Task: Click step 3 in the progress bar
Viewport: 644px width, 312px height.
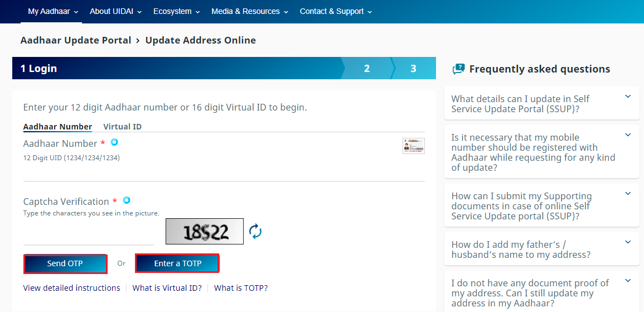Action: [413, 69]
